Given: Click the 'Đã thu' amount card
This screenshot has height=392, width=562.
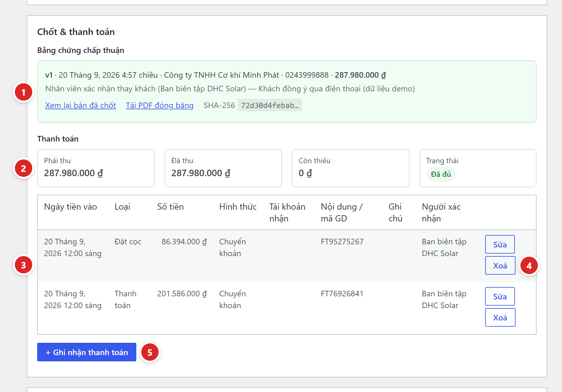Looking at the screenshot, I should (223, 168).
